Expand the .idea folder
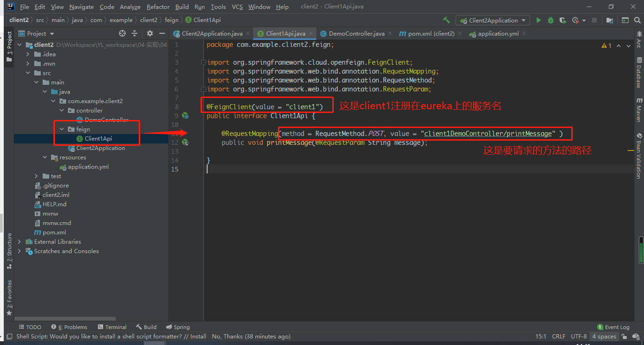 coord(28,54)
